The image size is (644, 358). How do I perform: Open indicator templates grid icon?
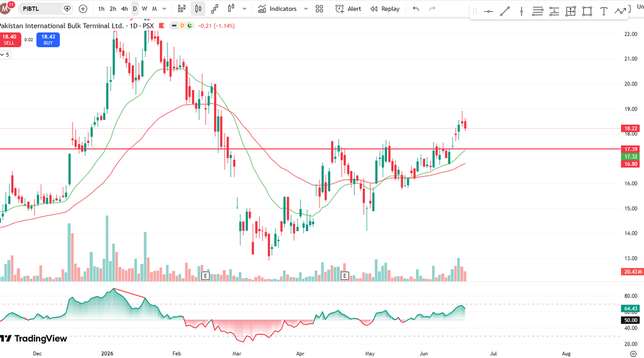coord(319,9)
